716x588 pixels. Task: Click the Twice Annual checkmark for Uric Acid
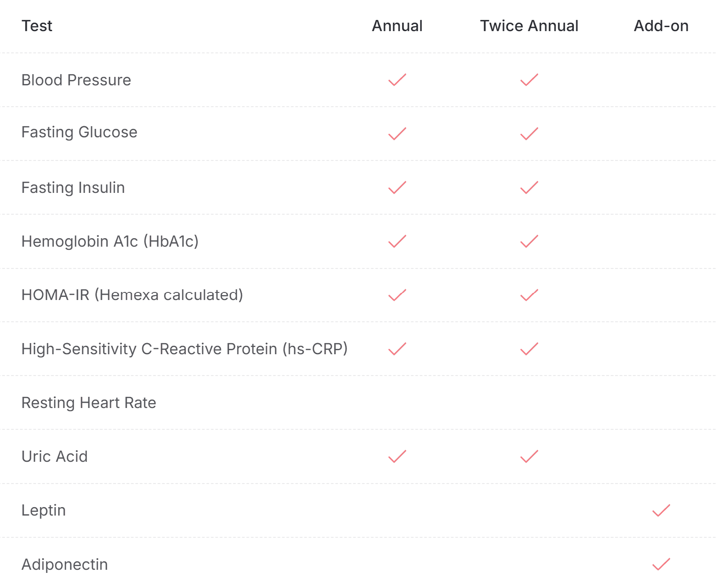(529, 456)
